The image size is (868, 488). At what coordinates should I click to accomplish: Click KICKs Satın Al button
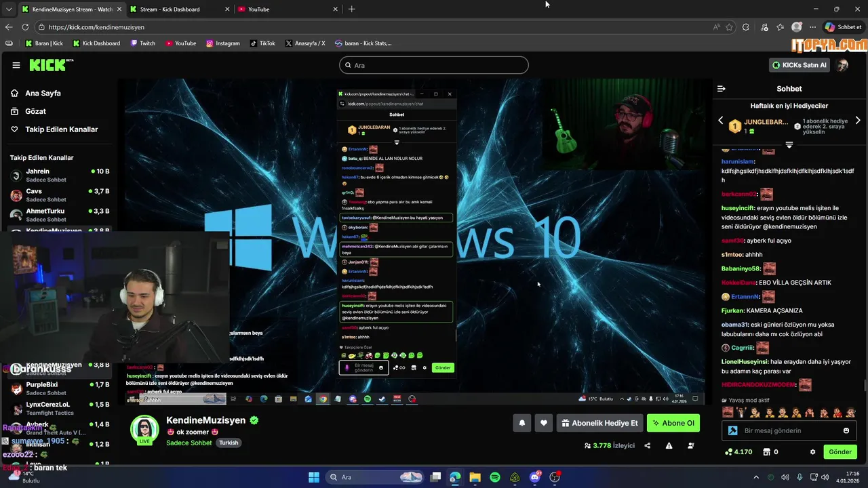point(800,65)
